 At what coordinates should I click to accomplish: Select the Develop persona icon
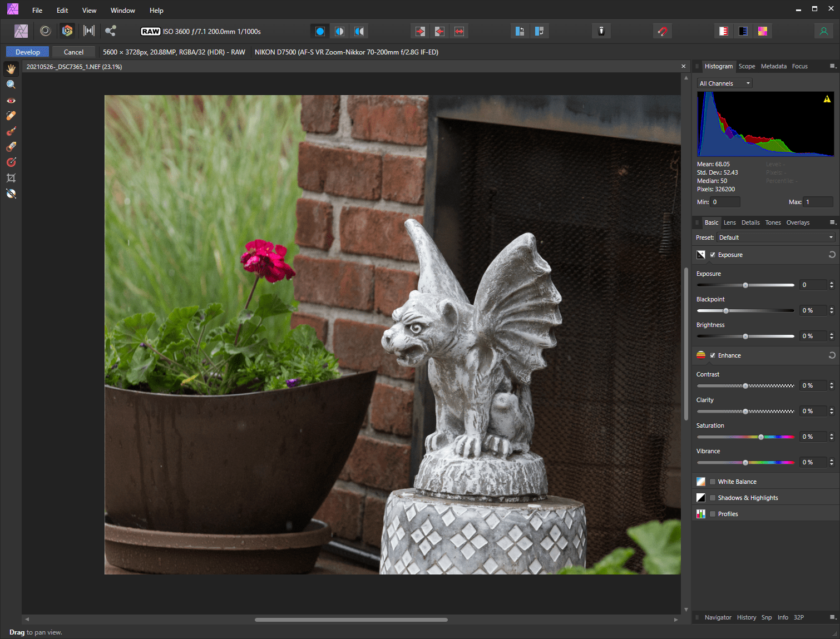pyautogui.click(x=67, y=31)
